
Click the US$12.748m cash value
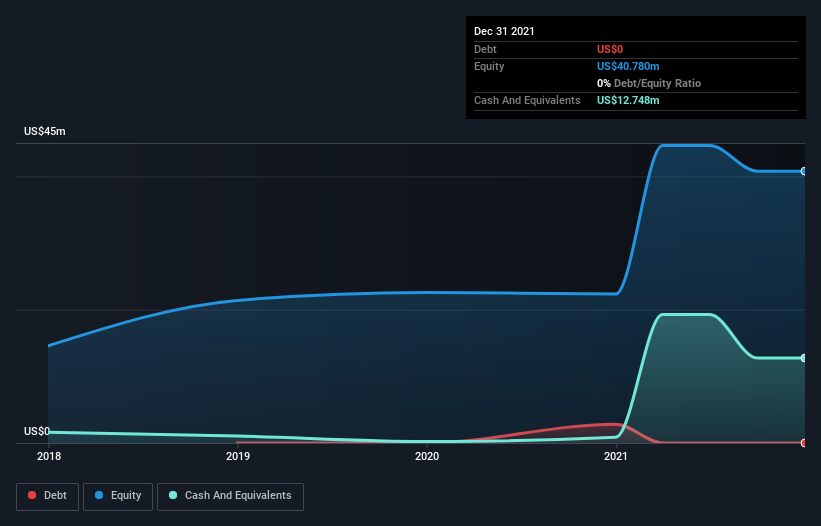coord(628,100)
